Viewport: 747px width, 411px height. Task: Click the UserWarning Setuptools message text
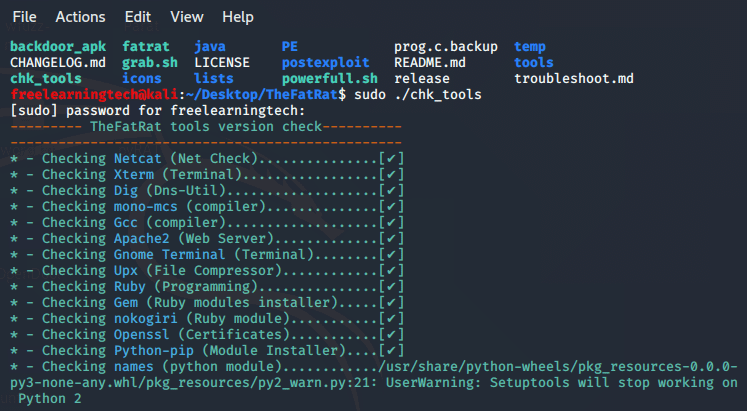562,383
